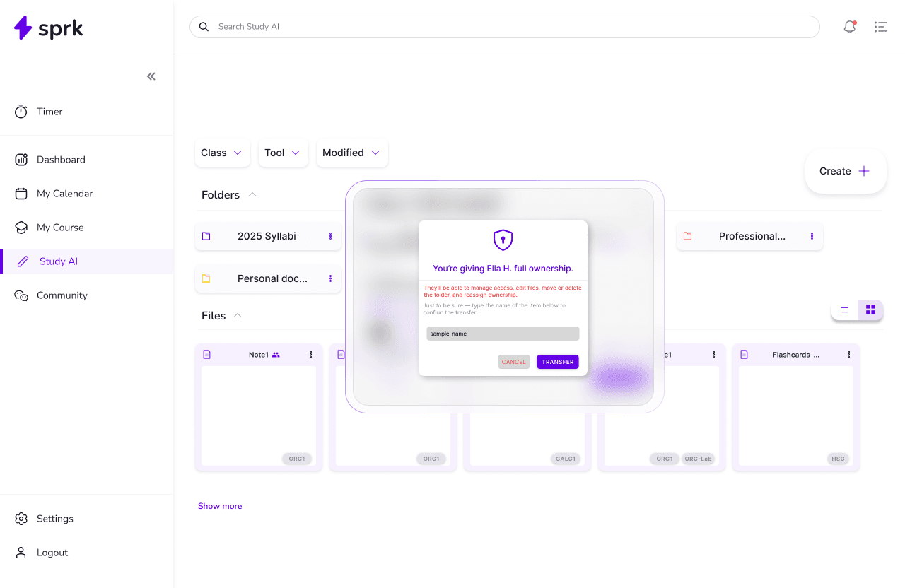Click Show more link
The width and height of the screenshot is (905, 588).
point(220,506)
